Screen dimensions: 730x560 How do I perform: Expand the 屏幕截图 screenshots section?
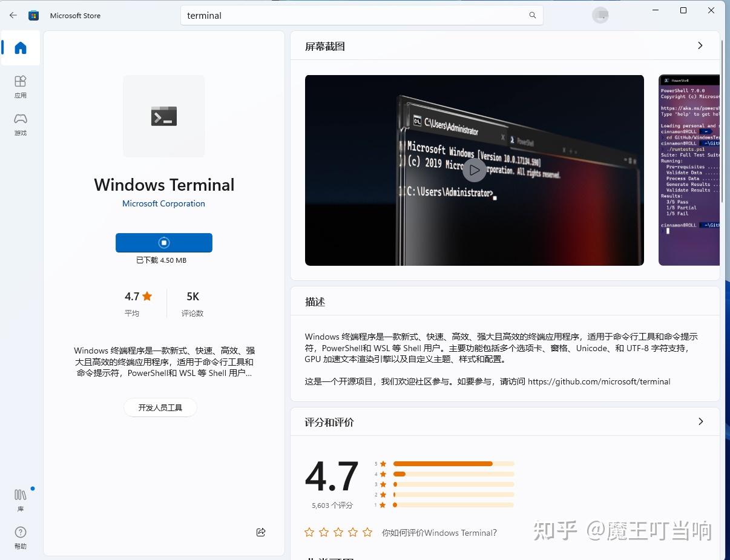coord(700,45)
